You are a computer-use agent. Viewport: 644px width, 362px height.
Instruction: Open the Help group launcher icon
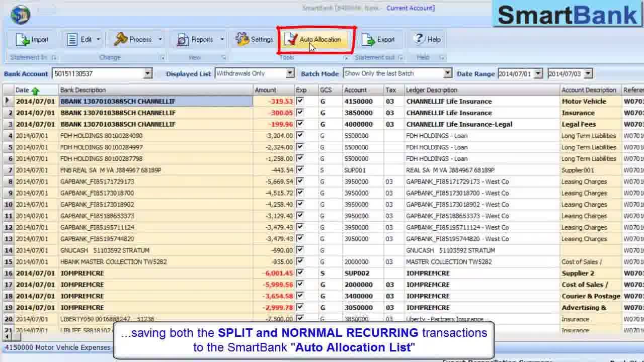pos(442,58)
